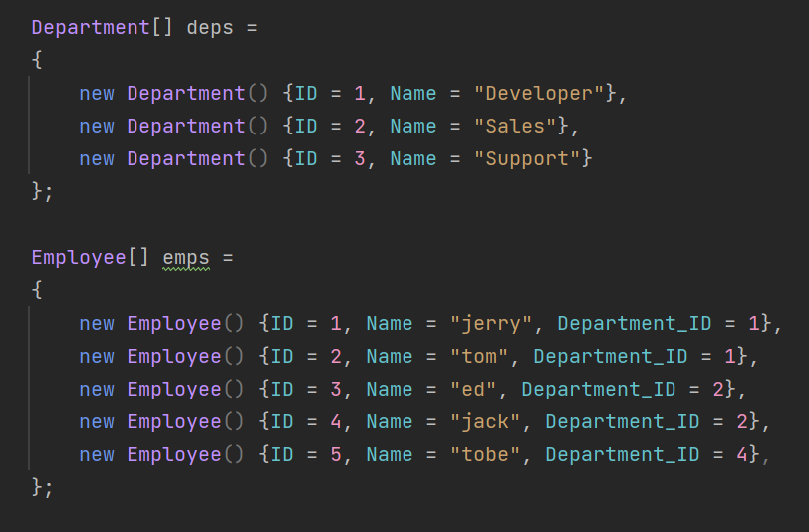Click the "Sales" string literal
The image size is (809, 532).
pyautogui.click(x=515, y=127)
